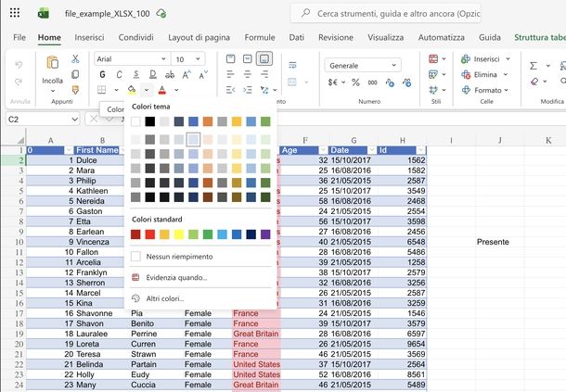Click the Cut scissors icon

point(75,58)
